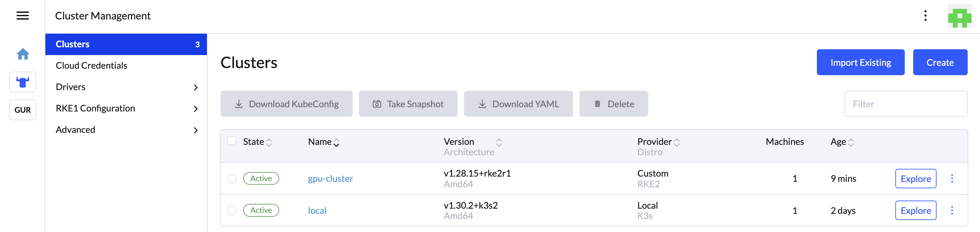Click into the Filter input field
The width and height of the screenshot is (980, 232).
coord(905,104)
